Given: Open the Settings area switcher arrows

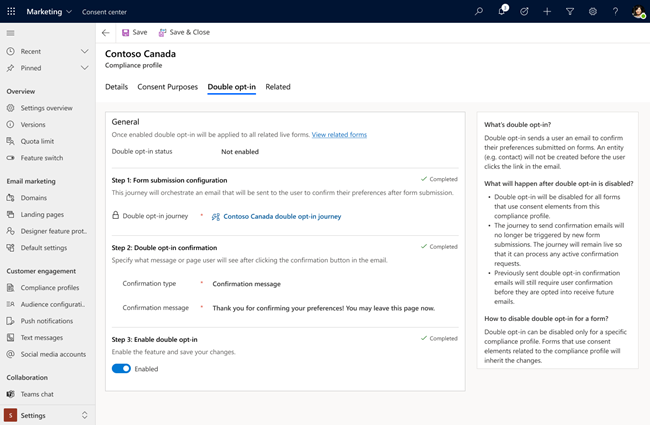Looking at the screenshot, I should [85, 415].
